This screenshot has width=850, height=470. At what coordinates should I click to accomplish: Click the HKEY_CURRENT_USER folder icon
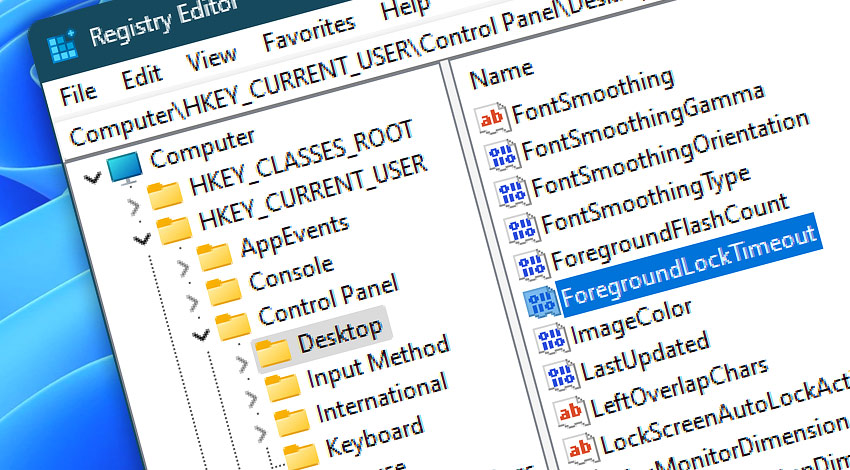click(x=174, y=229)
